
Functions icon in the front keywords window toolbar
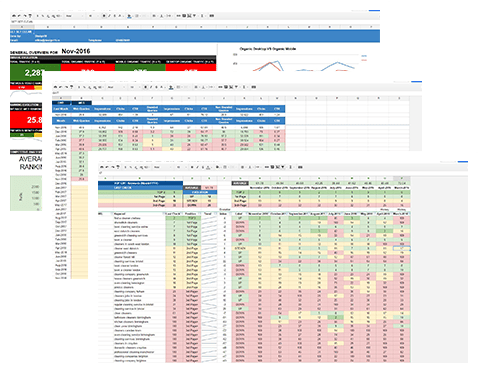coord(290,167)
